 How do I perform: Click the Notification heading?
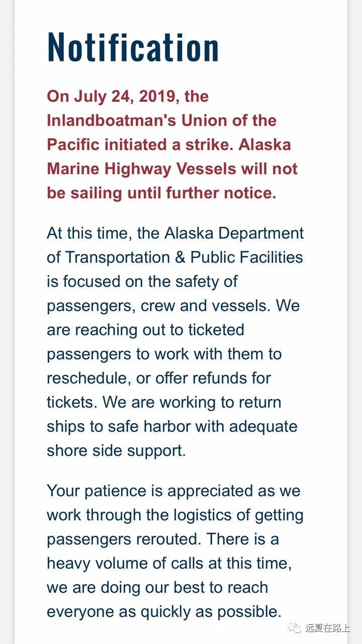tap(133, 47)
